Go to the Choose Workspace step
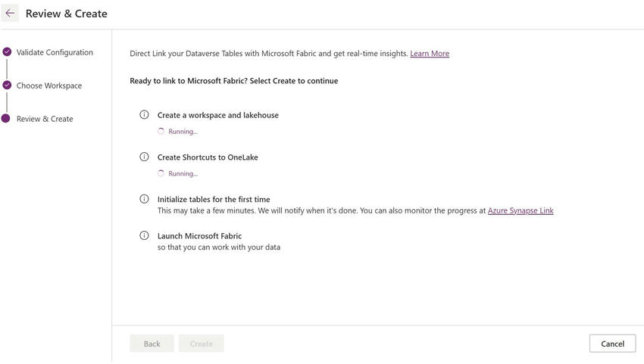Screen dimensions: 644x364 click(x=49, y=86)
